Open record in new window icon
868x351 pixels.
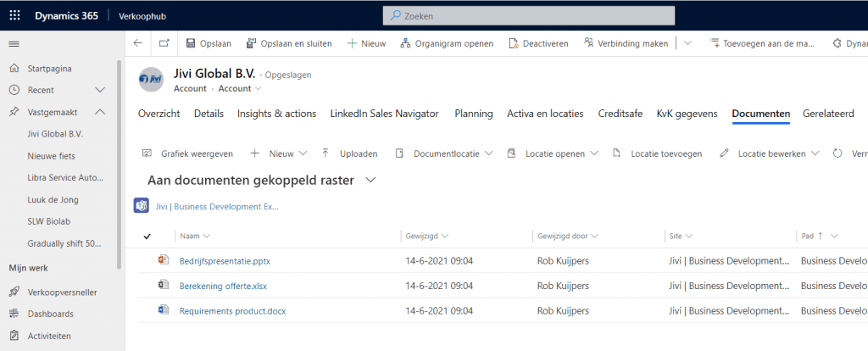coord(164,43)
